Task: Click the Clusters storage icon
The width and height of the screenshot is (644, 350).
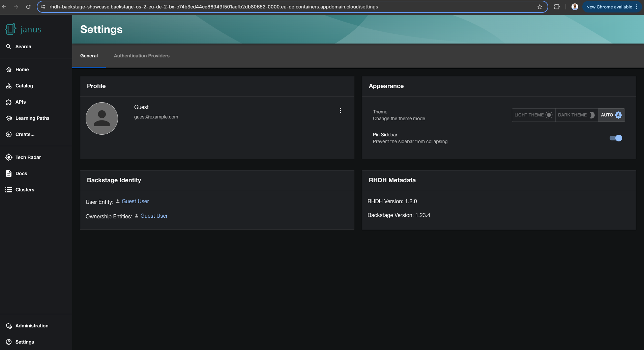Action: coord(9,190)
